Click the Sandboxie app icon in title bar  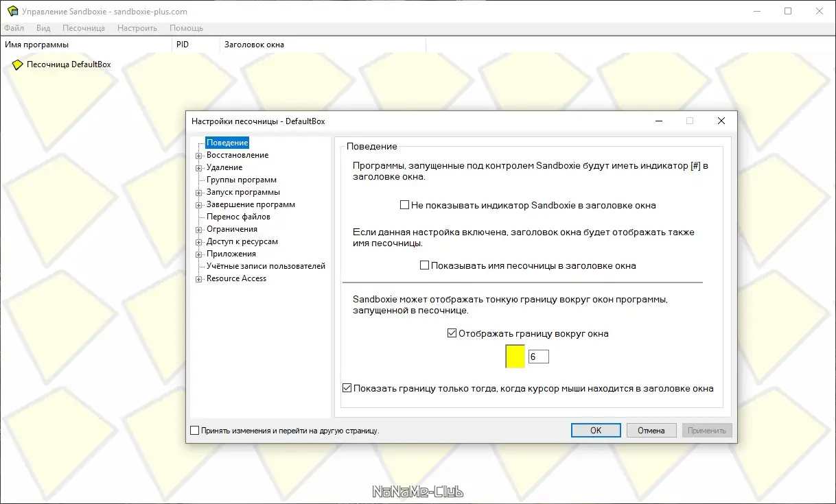12,12
